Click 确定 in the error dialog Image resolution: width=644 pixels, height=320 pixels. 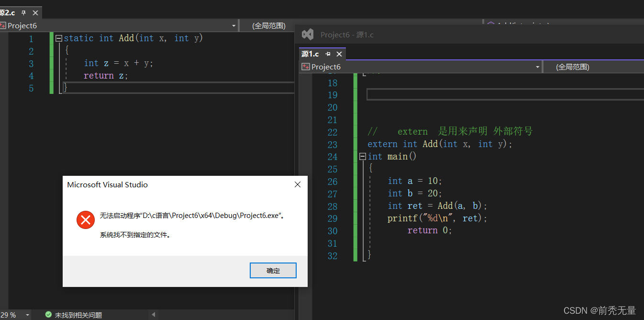coord(273,270)
